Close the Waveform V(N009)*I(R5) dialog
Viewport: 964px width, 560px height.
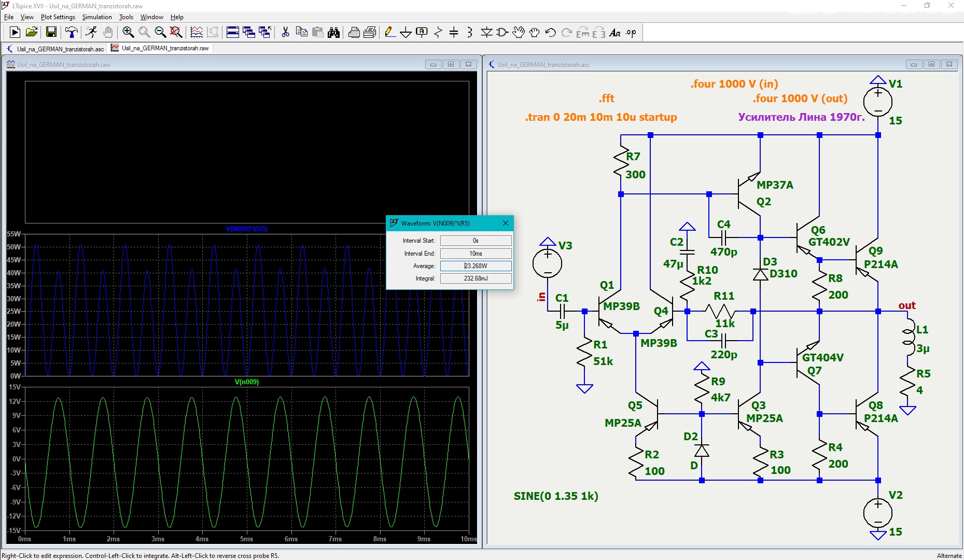pyautogui.click(x=506, y=223)
